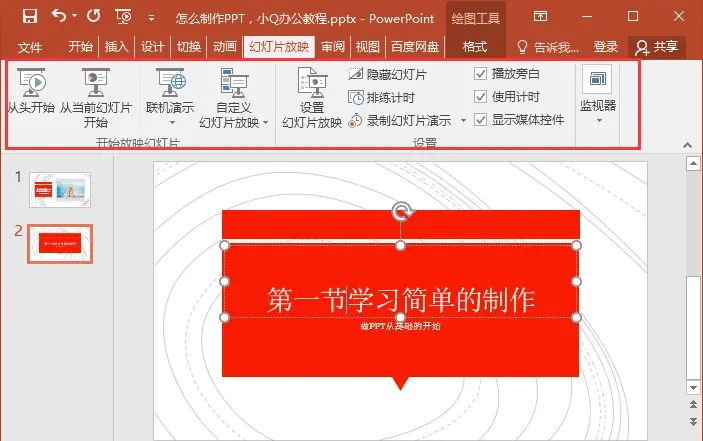Click the vertical scrollbar up arrow

[x=693, y=163]
